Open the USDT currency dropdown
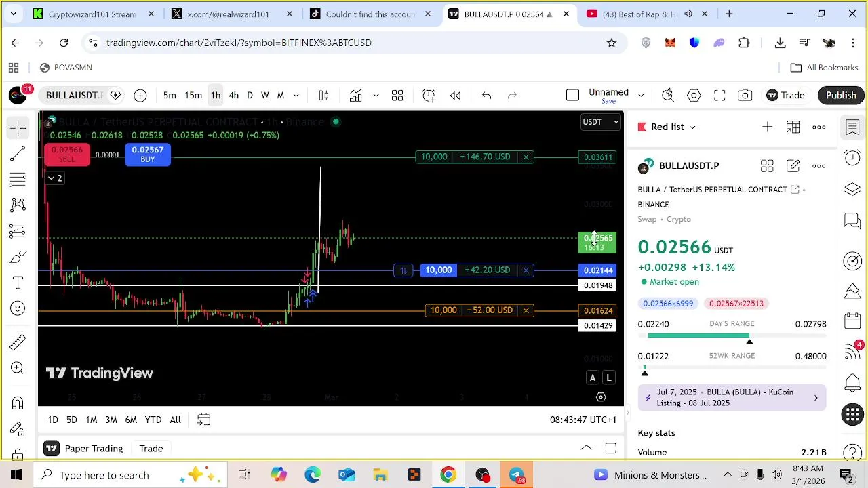 (x=600, y=122)
